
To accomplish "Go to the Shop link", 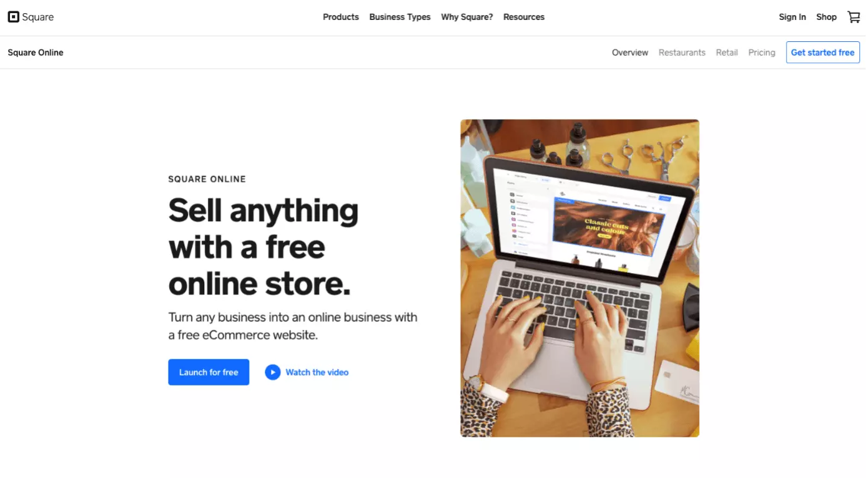I will click(x=826, y=17).
